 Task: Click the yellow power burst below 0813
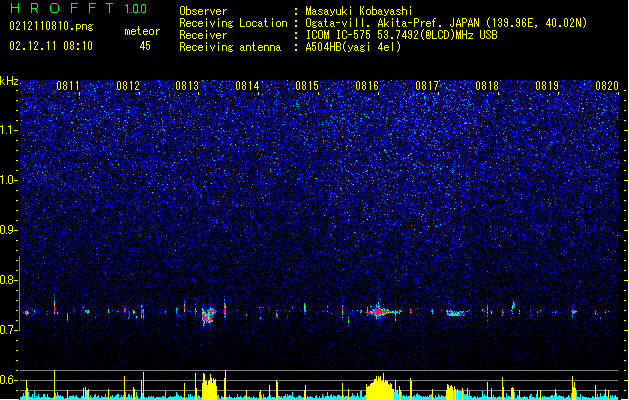[x=209, y=387]
